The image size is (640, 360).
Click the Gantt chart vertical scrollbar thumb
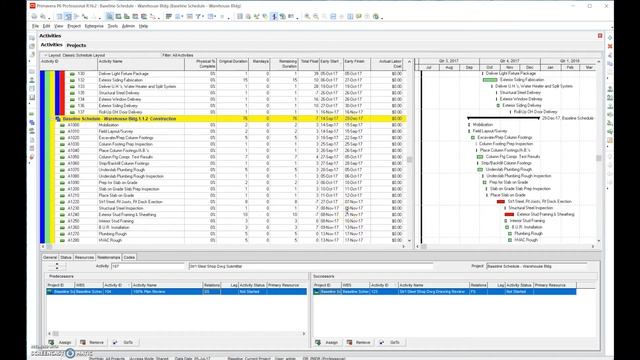click(x=599, y=158)
